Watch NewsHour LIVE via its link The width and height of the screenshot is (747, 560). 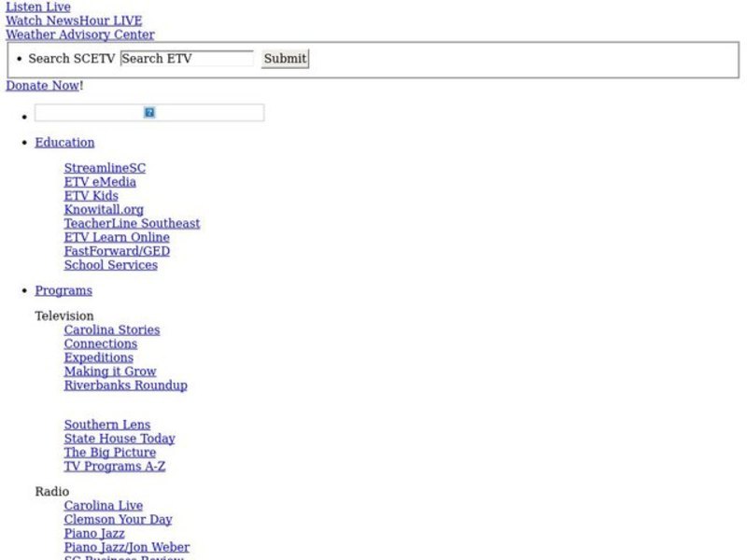[73, 21]
